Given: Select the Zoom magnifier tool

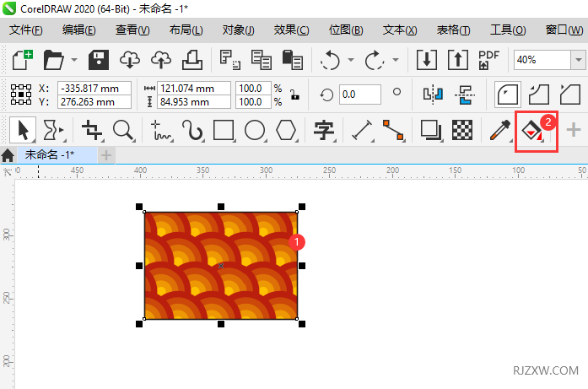Looking at the screenshot, I should click(124, 130).
